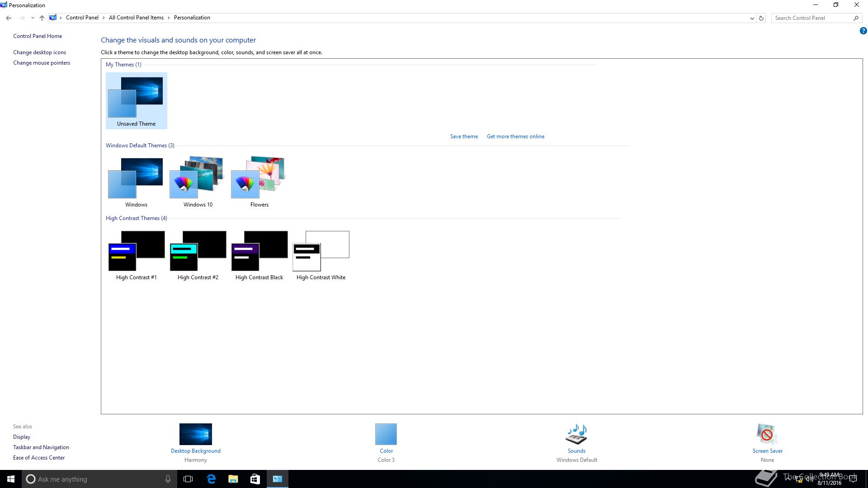Choose the High Contrast White theme
The height and width of the screenshot is (488, 868).
pyautogui.click(x=321, y=255)
